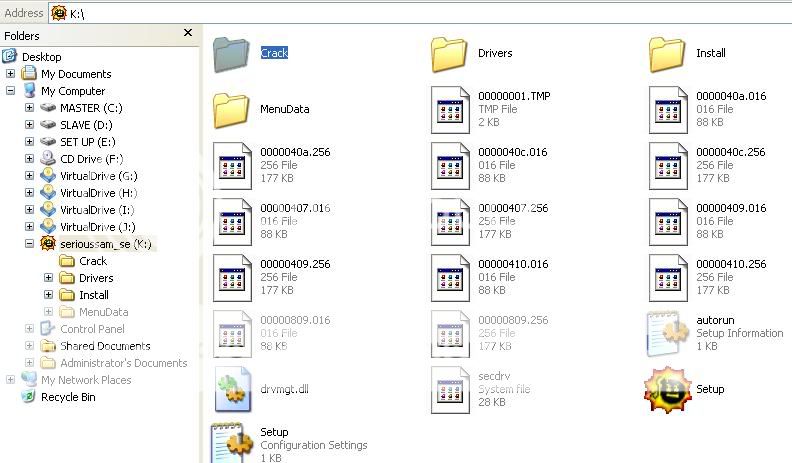Image resolution: width=792 pixels, height=463 pixels.
Task: Click the 00000410.016 file name text
Action: tap(513, 264)
